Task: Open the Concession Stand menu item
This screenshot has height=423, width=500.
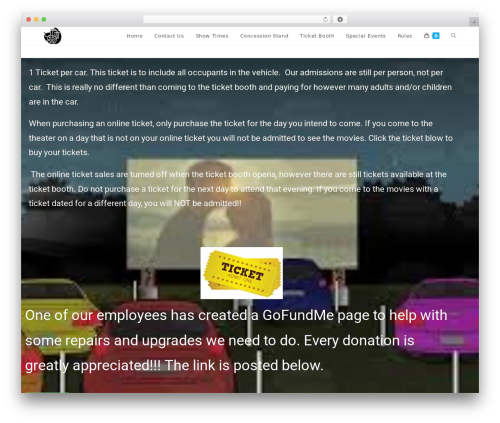Action: [264, 36]
